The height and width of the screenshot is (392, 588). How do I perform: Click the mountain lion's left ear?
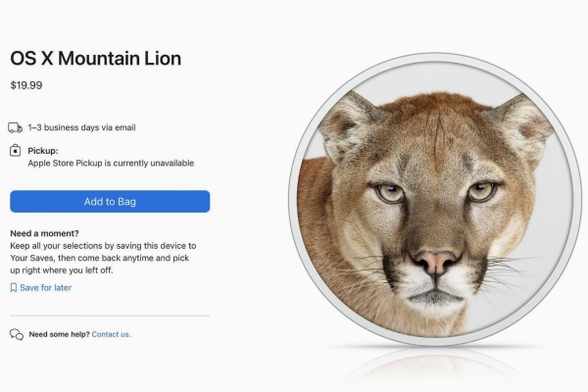click(x=347, y=123)
